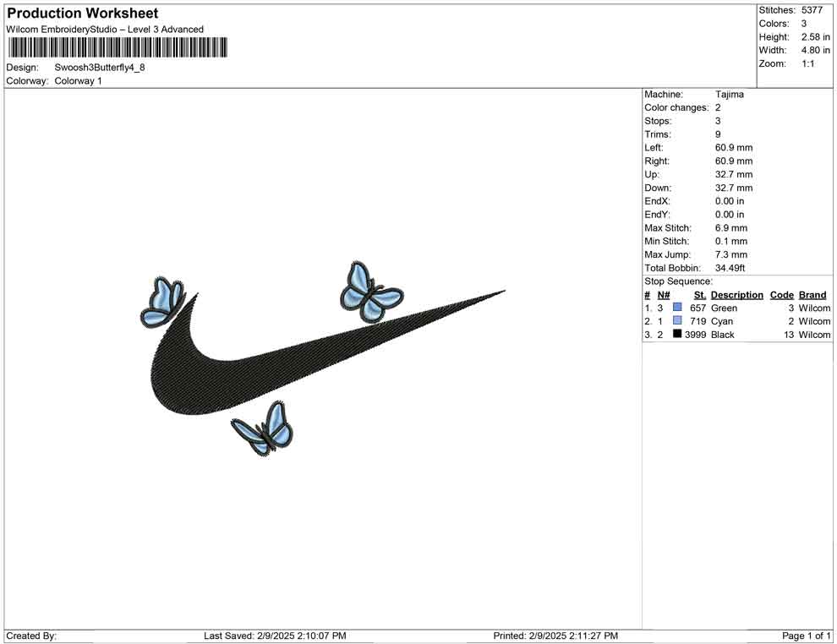
Task: Click the Right value 60.9 mm
Action: click(x=734, y=161)
